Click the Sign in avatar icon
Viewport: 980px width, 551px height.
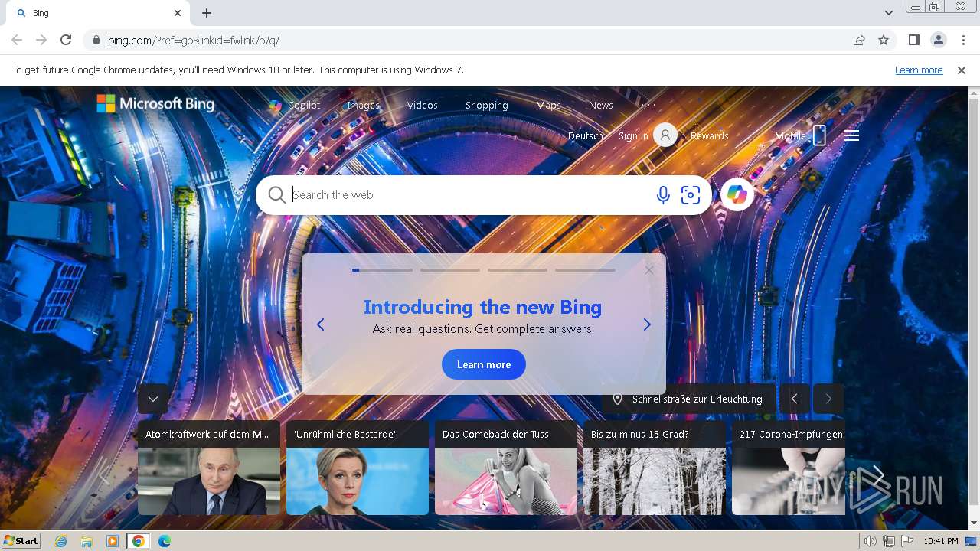pos(665,135)
